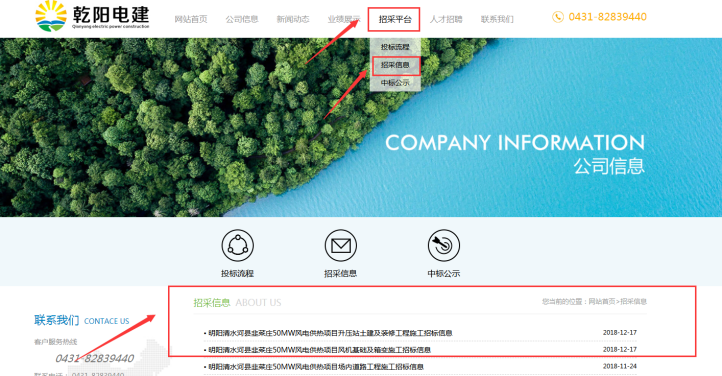Screen dimensions: 722x376
Task: Click the header phone number 0431-82839440
Action: click(x=607, y=17)
